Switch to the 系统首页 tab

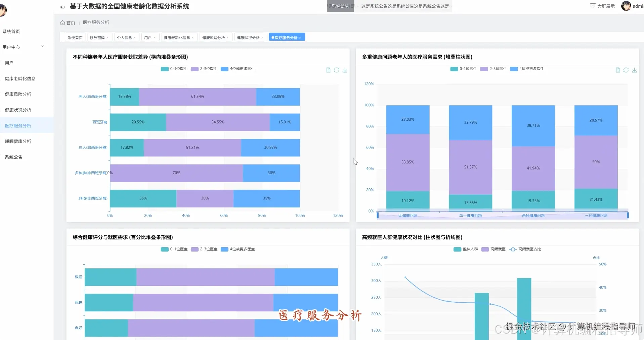coord(75,38)
